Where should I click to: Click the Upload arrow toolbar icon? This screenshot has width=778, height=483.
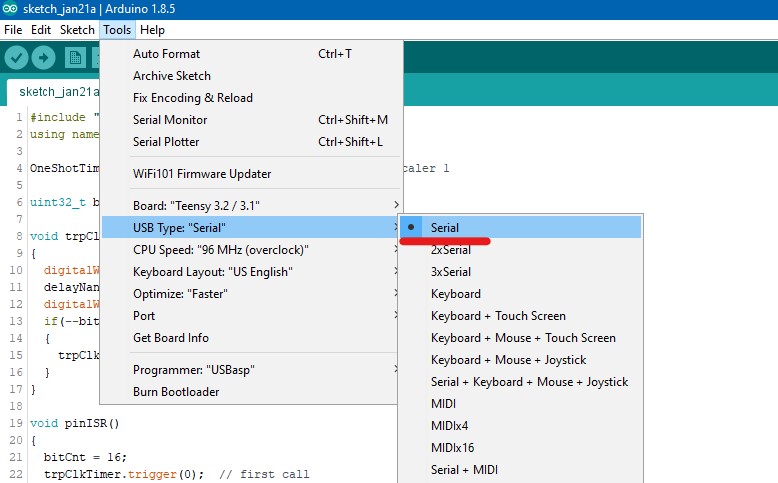coord(44,58)
